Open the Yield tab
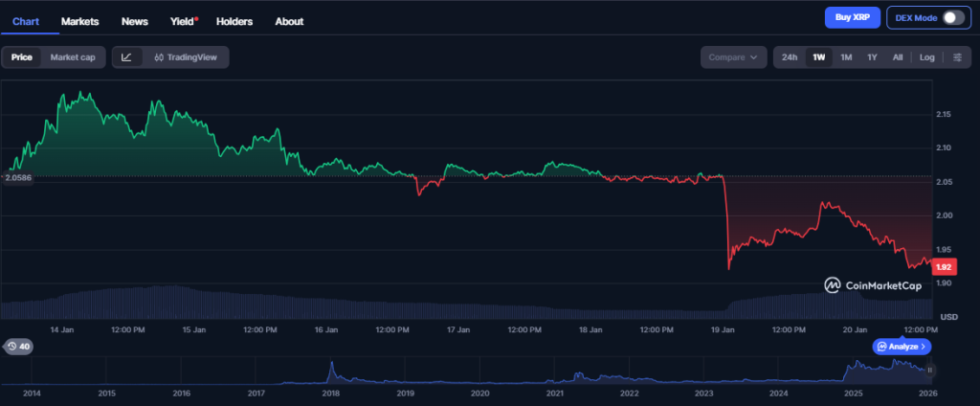Viewport: 980px width, 406px height. click(x=180, y=21)
